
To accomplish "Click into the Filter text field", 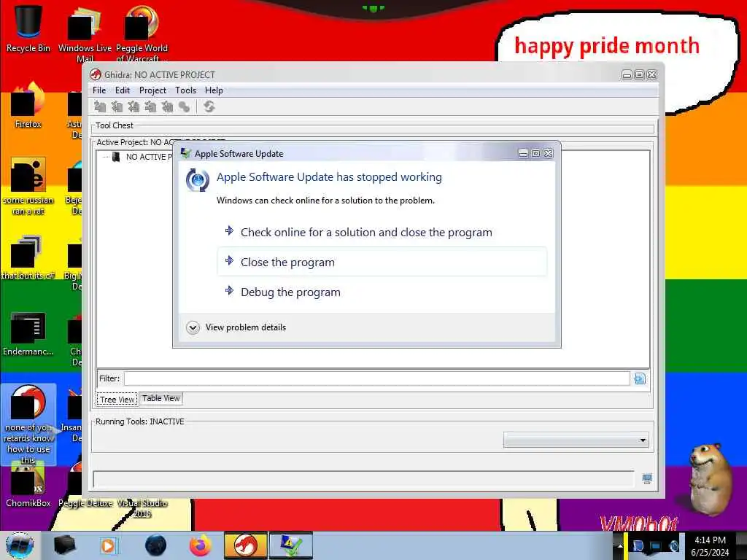I will (377, 378).
